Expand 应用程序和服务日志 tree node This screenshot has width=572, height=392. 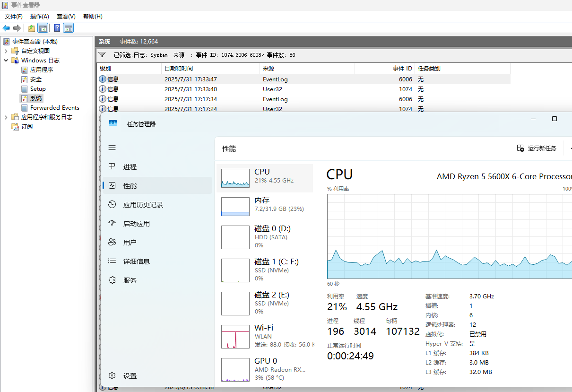click(6, 117)
